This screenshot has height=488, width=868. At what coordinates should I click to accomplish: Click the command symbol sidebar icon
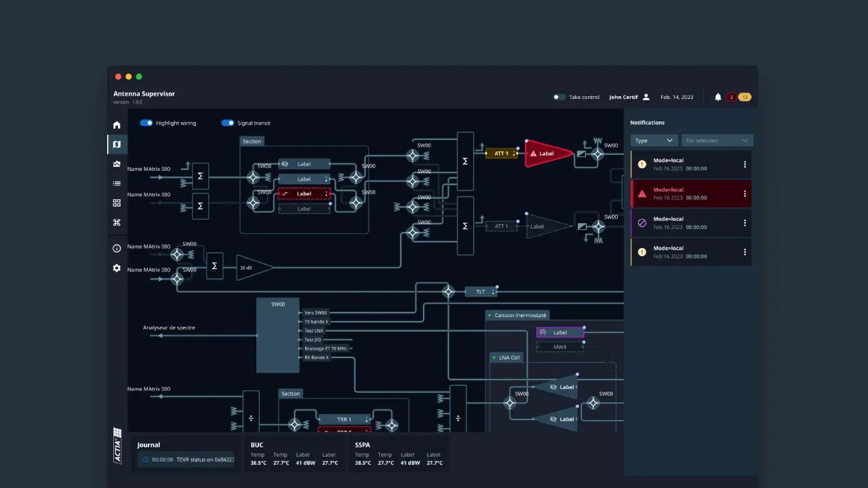point(117,222)
